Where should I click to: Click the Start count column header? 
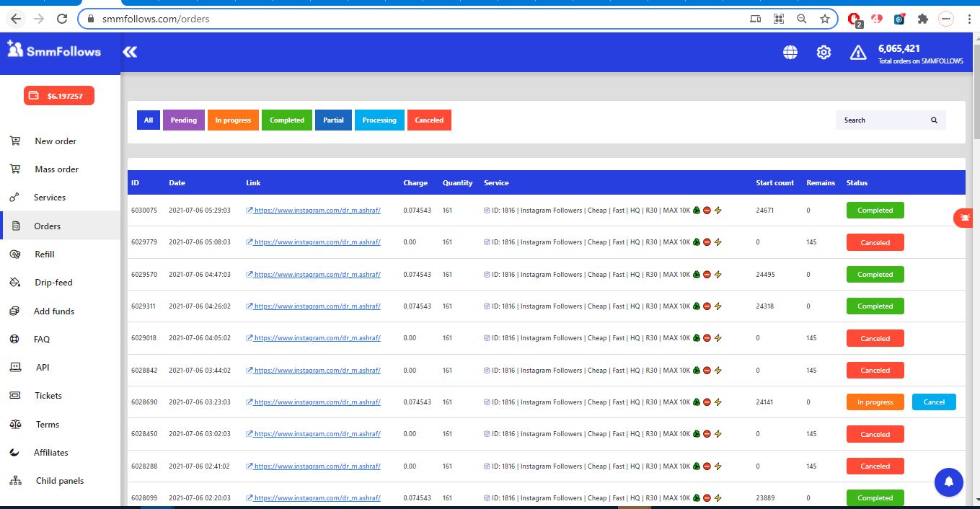click(x=774, y=183)
